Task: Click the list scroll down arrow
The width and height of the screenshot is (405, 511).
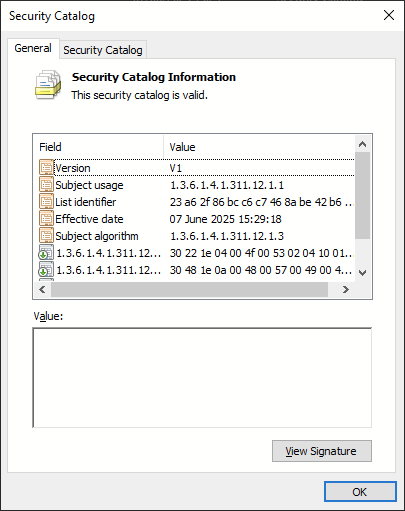Action: coord(362,273)
